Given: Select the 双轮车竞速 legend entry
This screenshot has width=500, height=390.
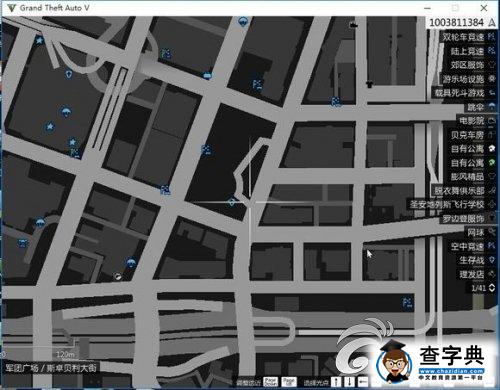Looking at the screenshot, I should click(468, 37).
